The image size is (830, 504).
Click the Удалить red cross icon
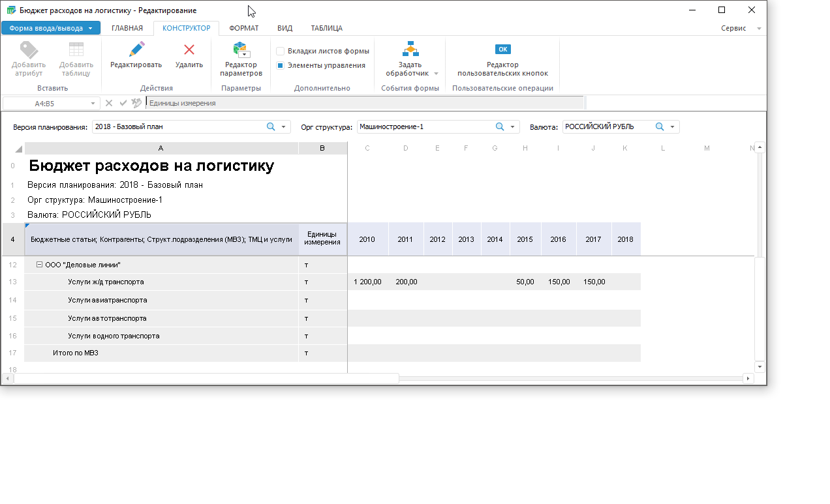[x=189, y=50]
